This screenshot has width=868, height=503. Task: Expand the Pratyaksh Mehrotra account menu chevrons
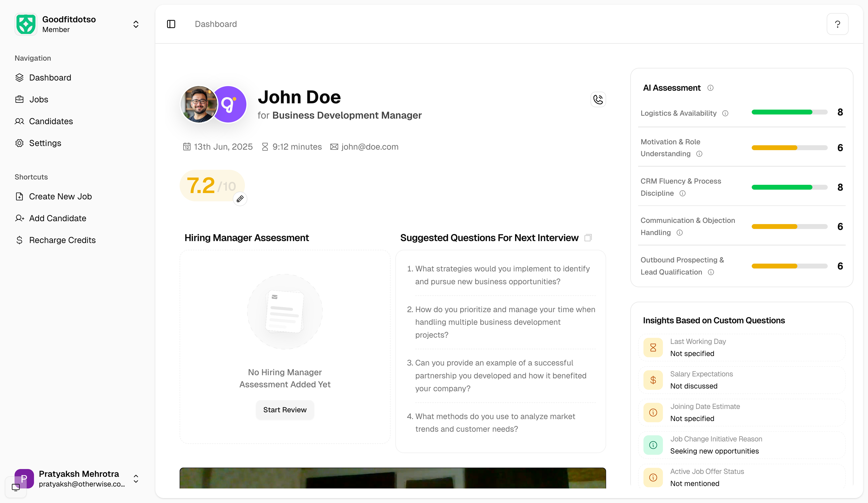pyautogui.click(x=136, y=479)
